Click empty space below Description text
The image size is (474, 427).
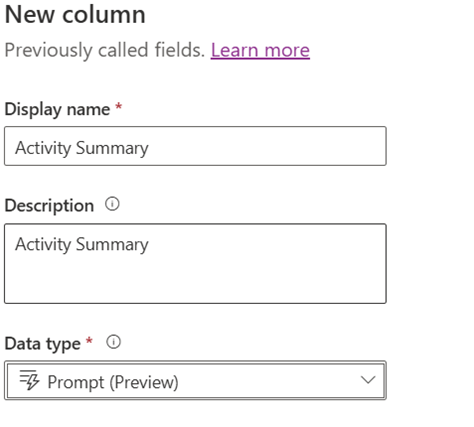(x=195, y=280)
